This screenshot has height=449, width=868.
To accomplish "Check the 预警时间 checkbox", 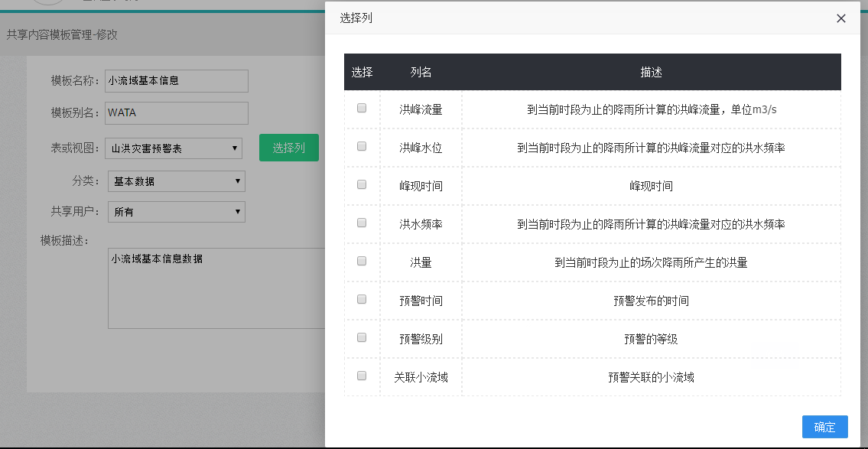I will click(x=361, y=298).
